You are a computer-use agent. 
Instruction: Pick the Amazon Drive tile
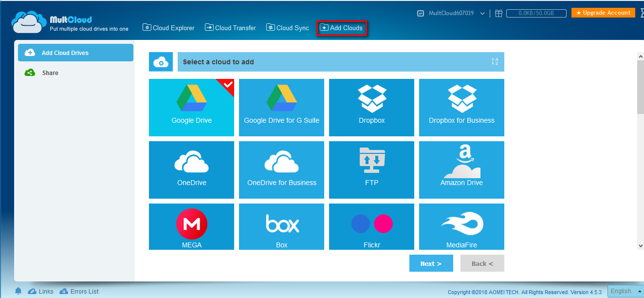pyautogui.click(x=461, y=170)
